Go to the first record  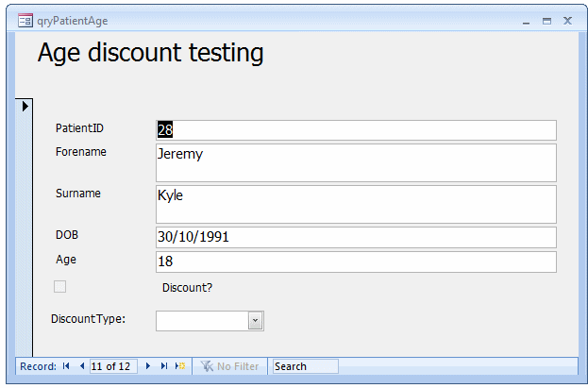tap(66, 366)
